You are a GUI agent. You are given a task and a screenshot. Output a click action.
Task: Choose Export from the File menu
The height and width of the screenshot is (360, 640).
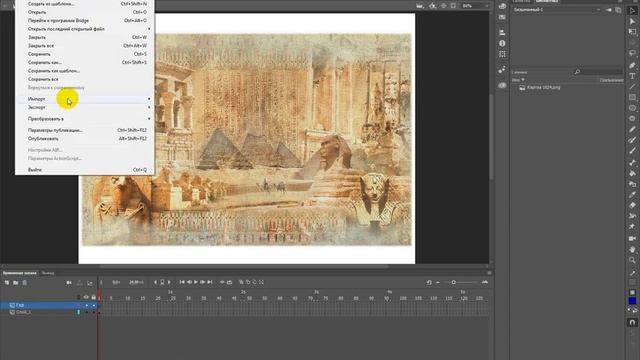click(x=37, y=107)
